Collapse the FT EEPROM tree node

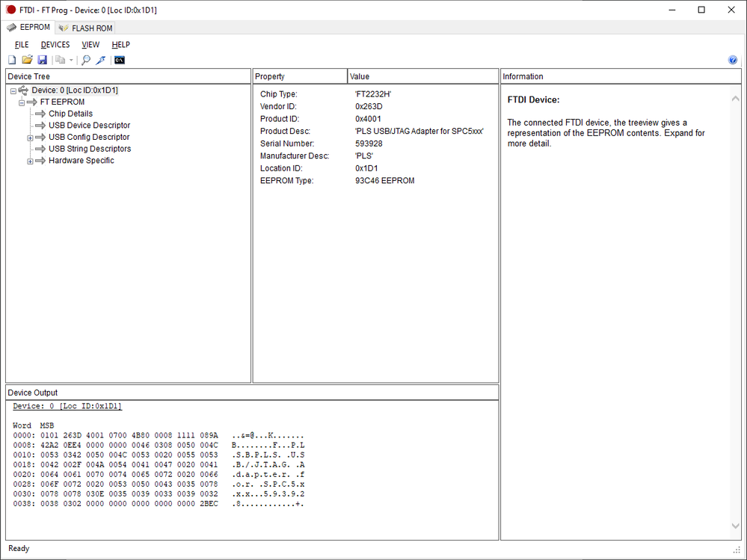click(x=22, y=102)
